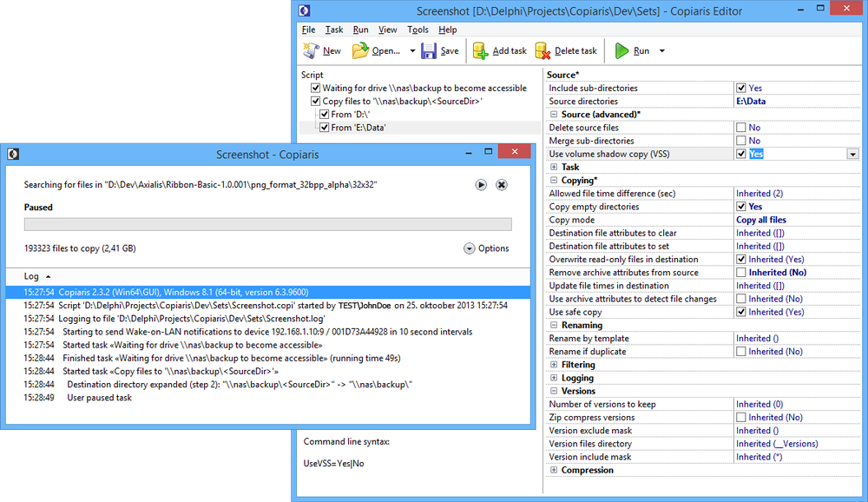Uncheck the From 'E:\Data' source checkbox

[325, 128]
